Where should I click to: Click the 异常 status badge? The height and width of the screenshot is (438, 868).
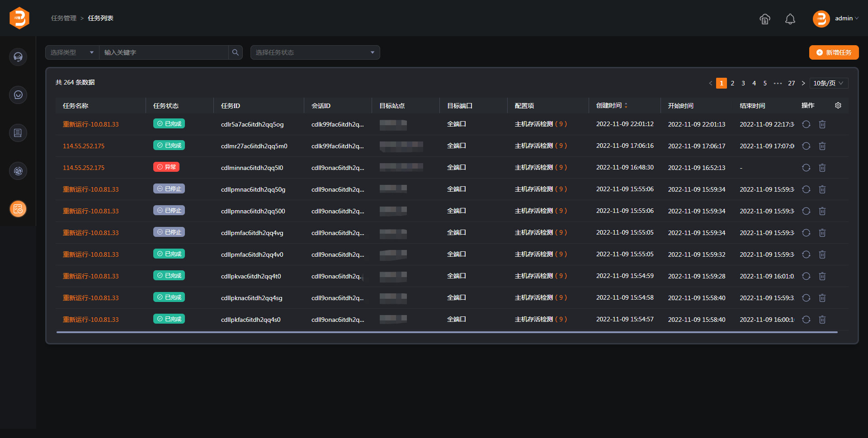tap(166, 167)
